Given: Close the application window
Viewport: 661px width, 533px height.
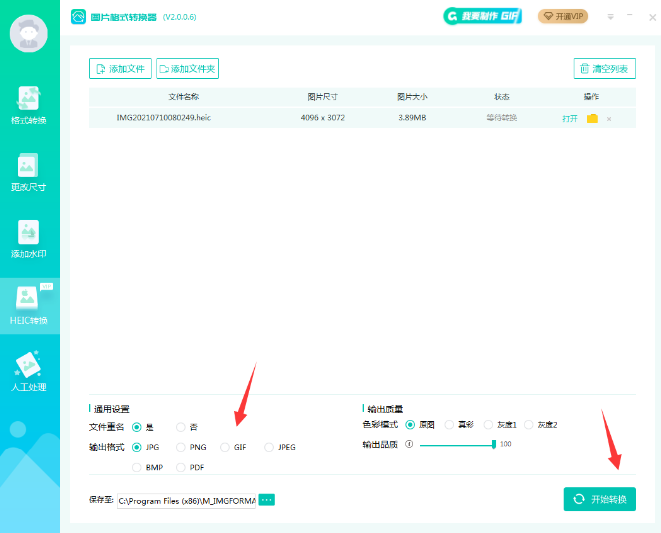Looking at the screenshot, I should point(653,17).
